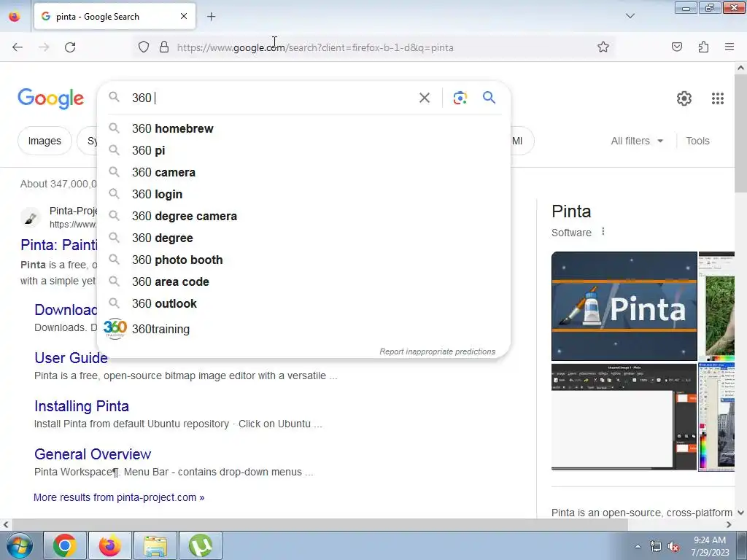Click the address bar URL
Viewport: 747px width, 560px height.
click(x=315, y=47)
